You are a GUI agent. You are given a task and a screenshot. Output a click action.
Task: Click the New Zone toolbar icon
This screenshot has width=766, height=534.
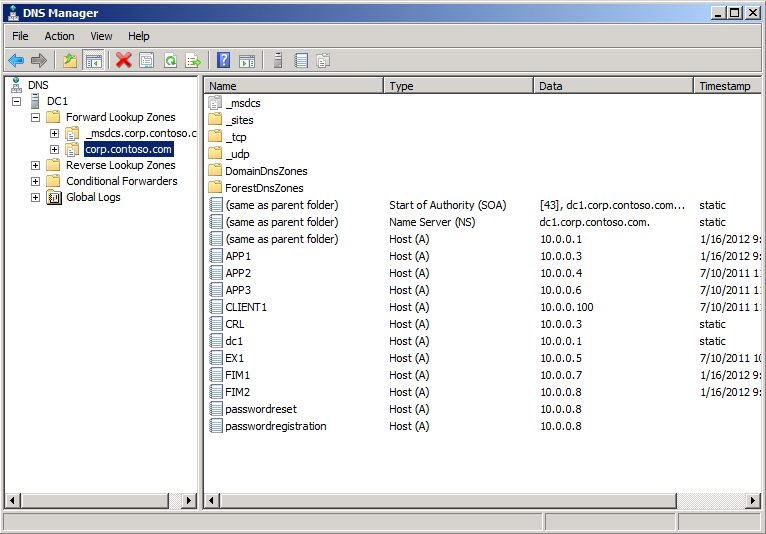323,61
